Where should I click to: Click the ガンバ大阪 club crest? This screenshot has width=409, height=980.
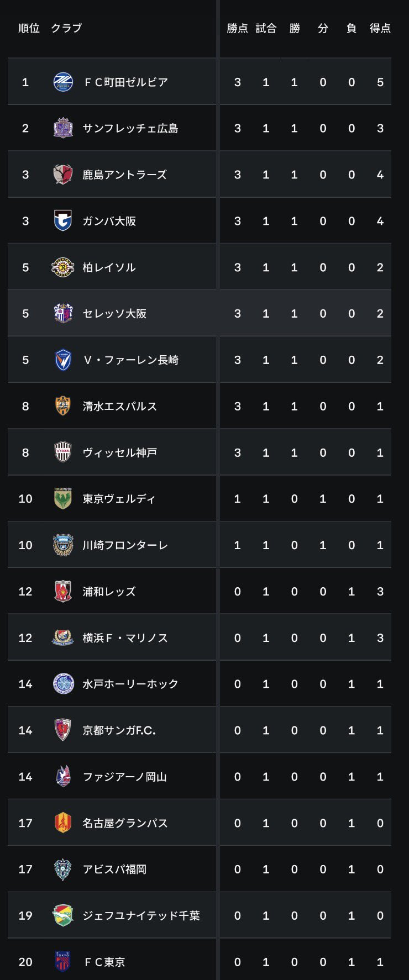coord(63,221)
